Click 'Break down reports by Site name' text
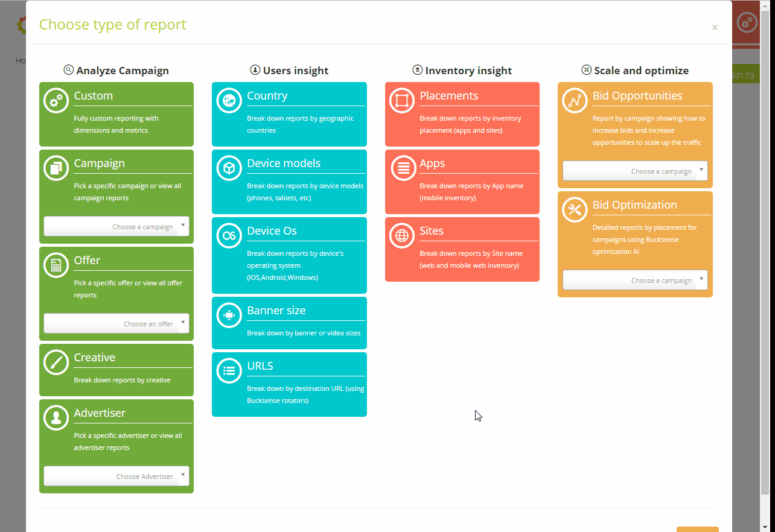 coord(471,253)
